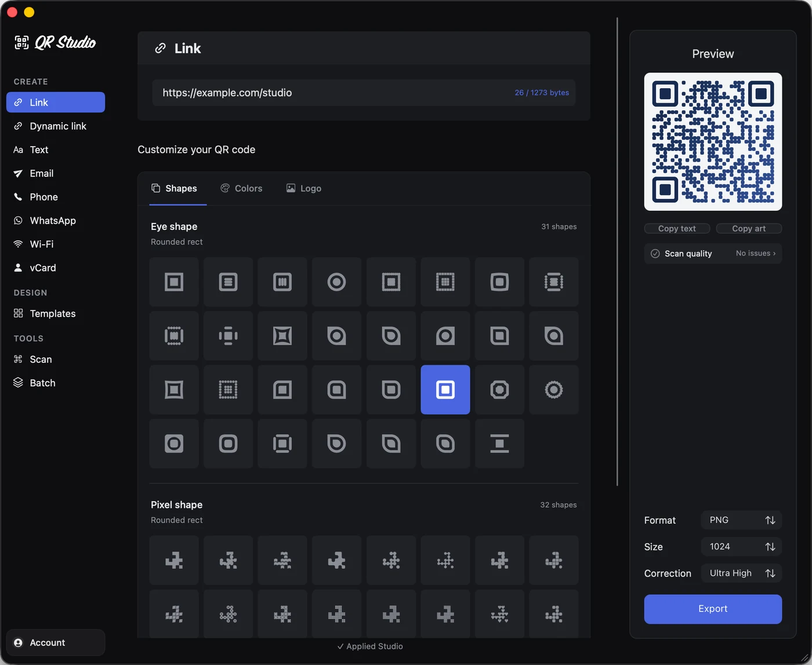Click the URL input field

click(x=364, y=93)
